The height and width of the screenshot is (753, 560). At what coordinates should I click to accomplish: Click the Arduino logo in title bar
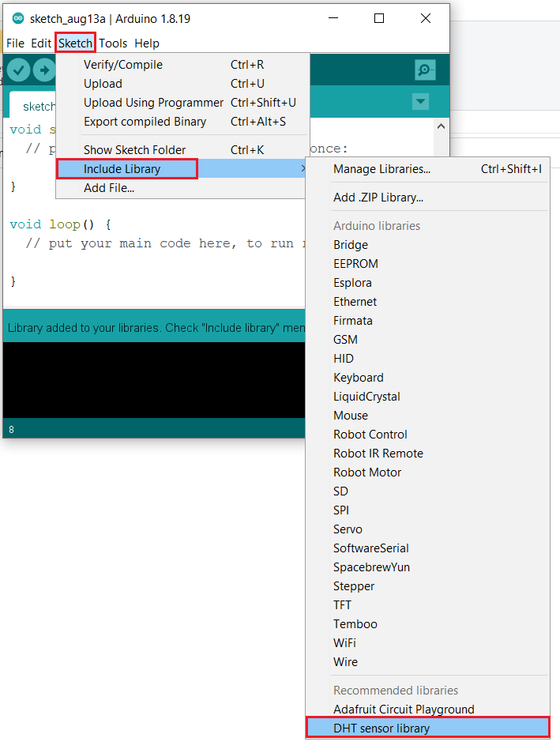click(18, 19)
